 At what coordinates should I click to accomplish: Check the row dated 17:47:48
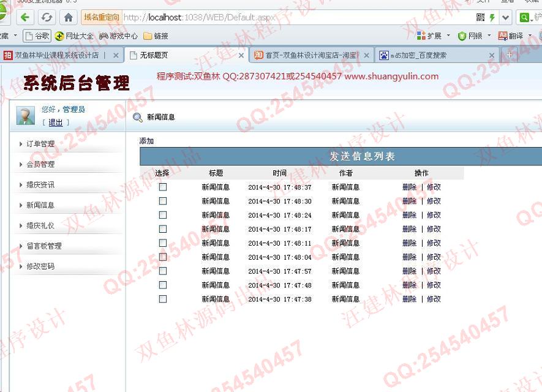coord(163,285)
